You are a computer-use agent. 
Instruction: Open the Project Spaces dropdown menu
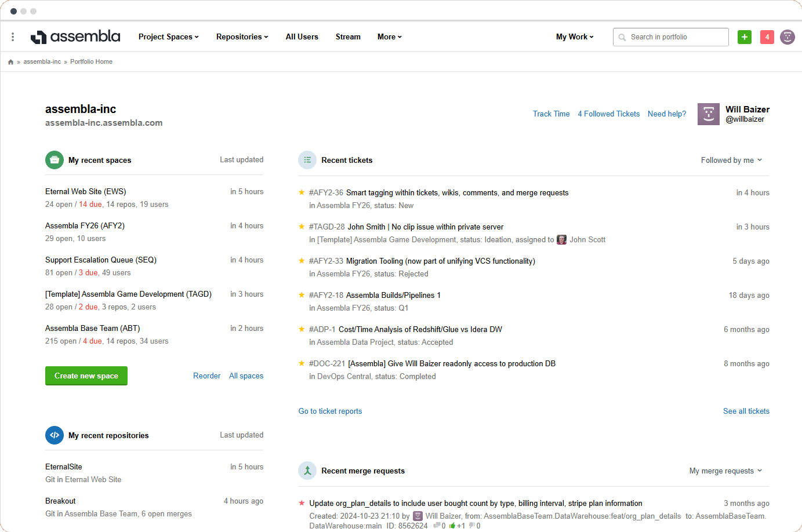168,37
